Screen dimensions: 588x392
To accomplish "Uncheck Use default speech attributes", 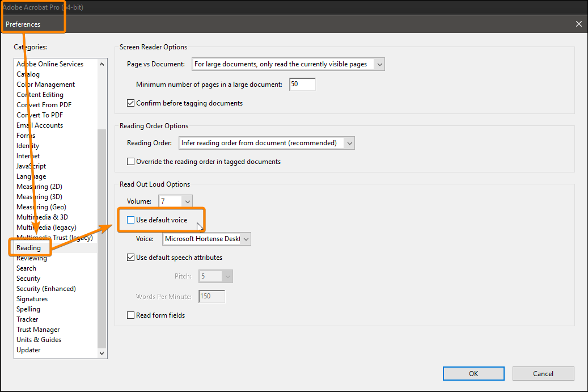I will (x=132, y=258).
